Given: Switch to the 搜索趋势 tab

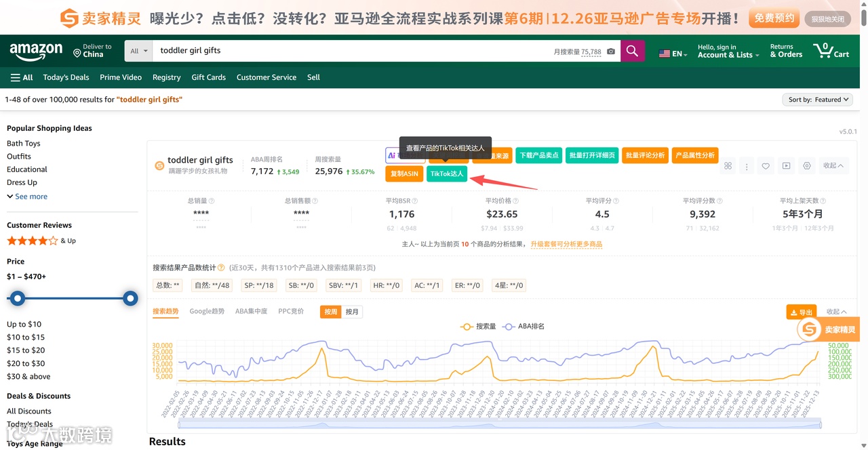Looking at the screenshot, I should 165,312.
